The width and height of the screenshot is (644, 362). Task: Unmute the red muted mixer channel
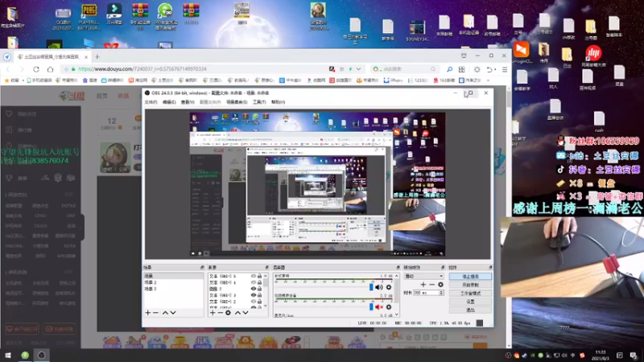378,307
